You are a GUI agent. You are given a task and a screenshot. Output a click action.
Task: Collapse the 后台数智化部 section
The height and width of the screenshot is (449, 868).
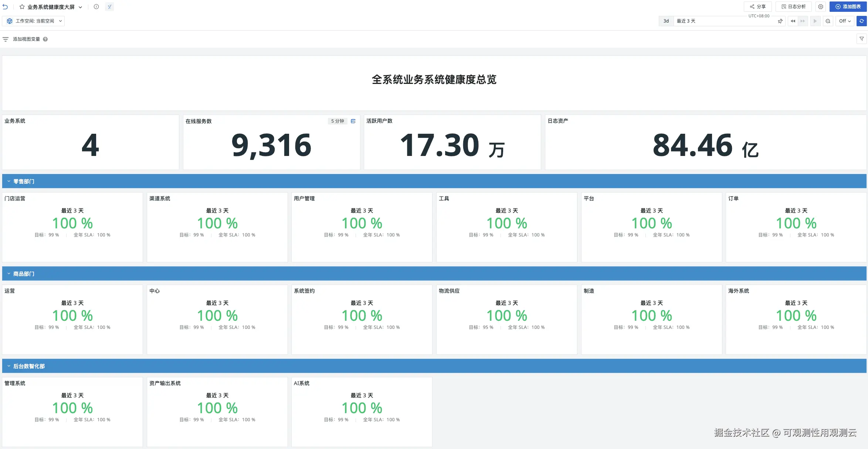(9, 366)
